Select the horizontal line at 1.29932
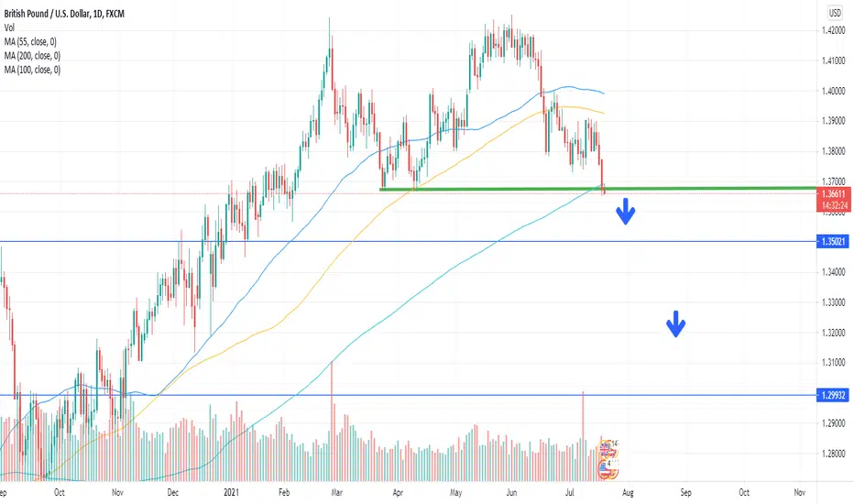Viewport: 854px width, 504px height. [409, 395]
